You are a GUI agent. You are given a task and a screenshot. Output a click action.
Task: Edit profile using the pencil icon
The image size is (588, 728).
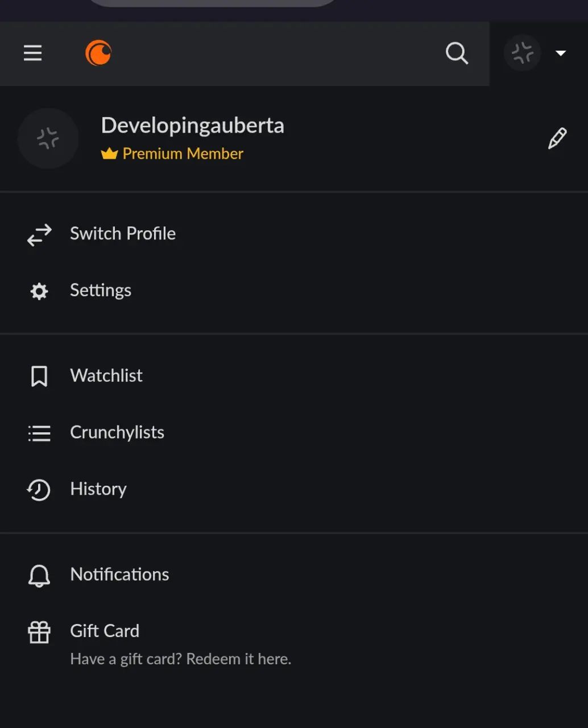point(557,138)
